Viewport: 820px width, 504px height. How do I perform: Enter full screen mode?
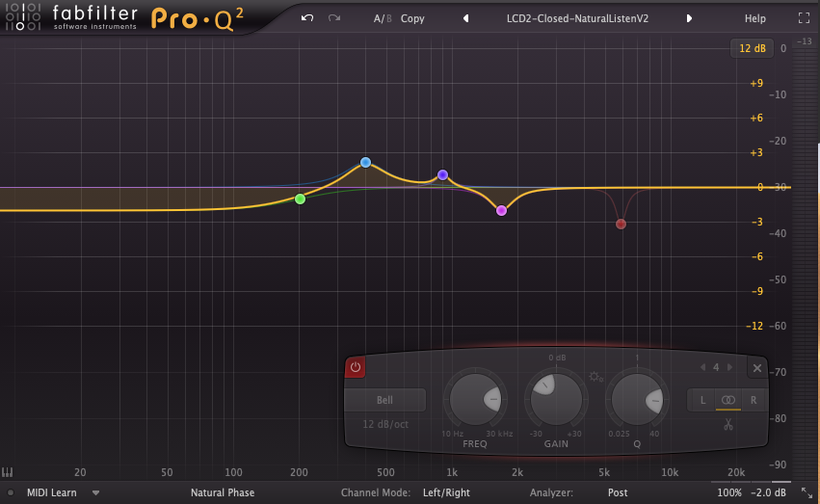pyautogui.click(x=804, y=18)
